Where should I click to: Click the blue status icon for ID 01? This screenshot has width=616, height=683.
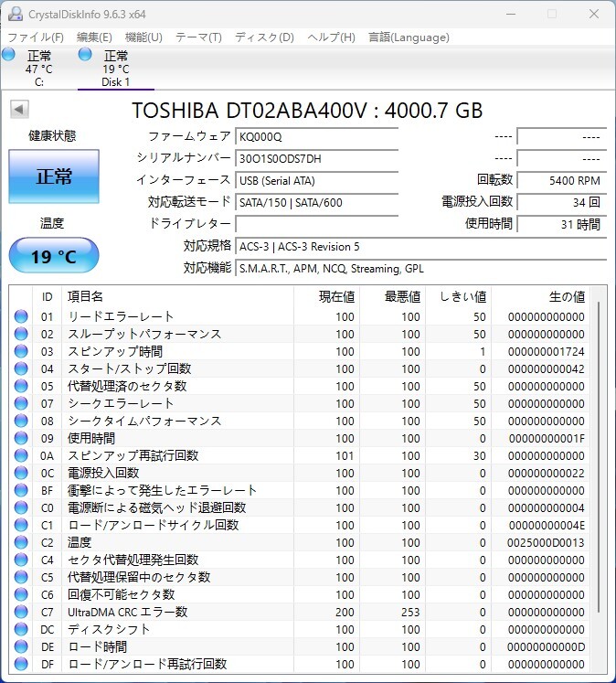tap(21, 316)
